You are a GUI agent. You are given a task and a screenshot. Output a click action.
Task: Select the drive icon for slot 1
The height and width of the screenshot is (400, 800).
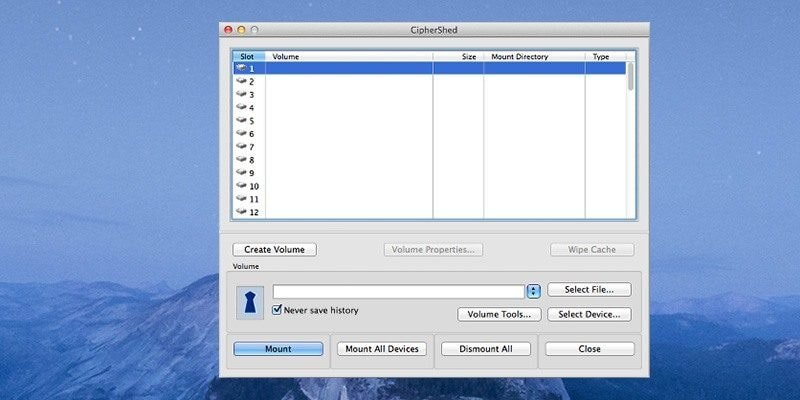[242, 68]
